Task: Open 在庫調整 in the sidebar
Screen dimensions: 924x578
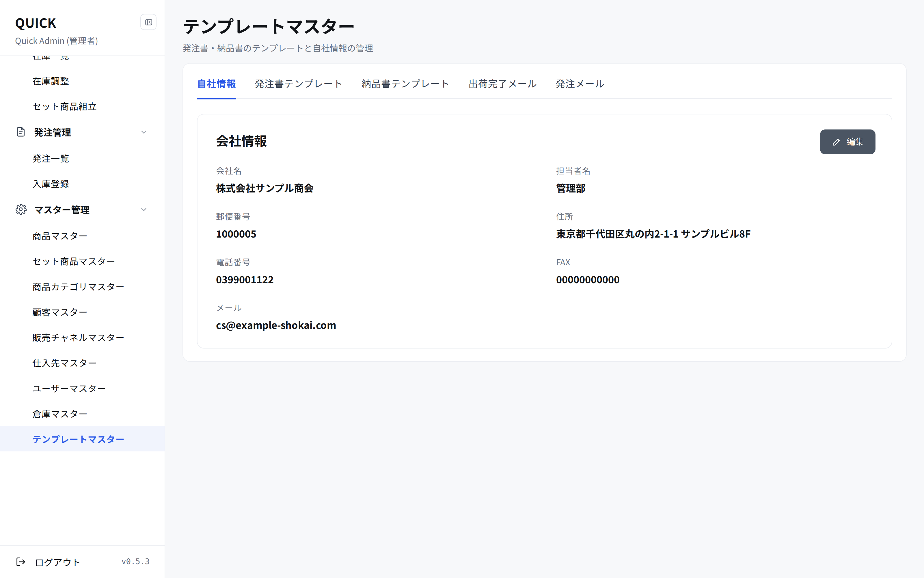Action: point(83,81)
